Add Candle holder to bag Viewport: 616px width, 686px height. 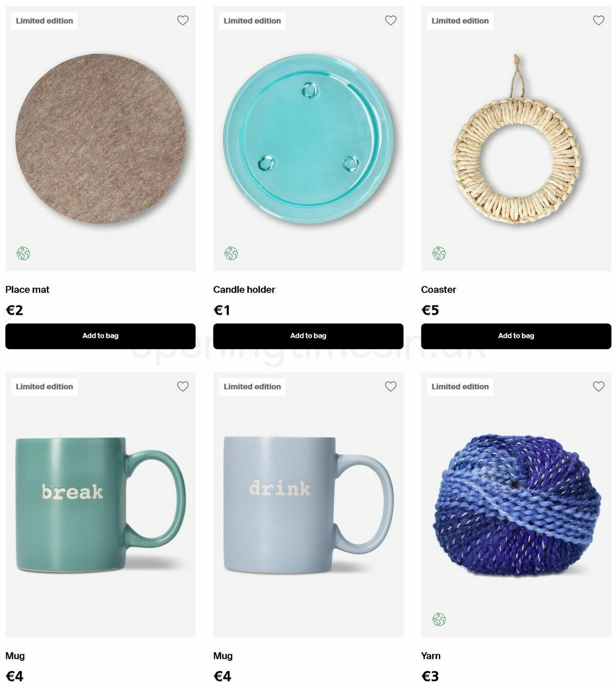(308, 336)
